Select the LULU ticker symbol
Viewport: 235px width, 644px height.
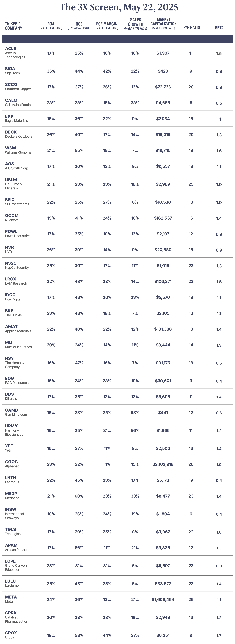tap(10, 581)
